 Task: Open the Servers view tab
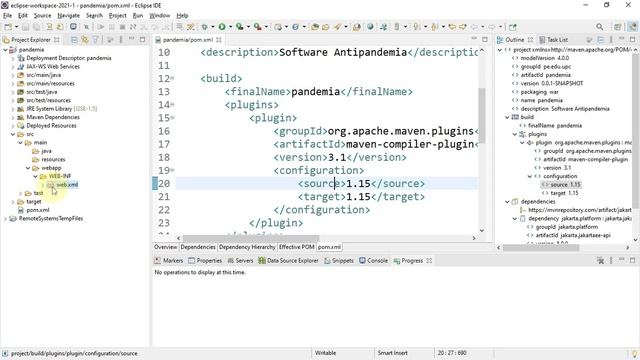[240, 260]
